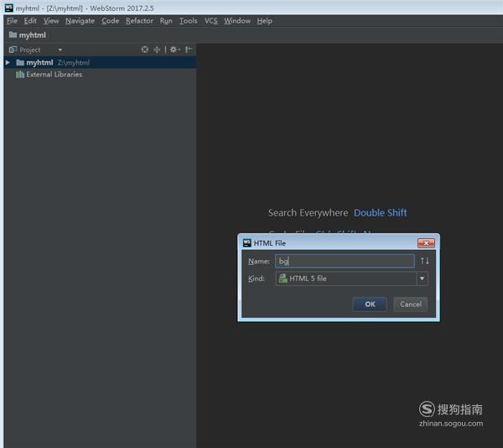Open the Run menu

tap(166, 21)
